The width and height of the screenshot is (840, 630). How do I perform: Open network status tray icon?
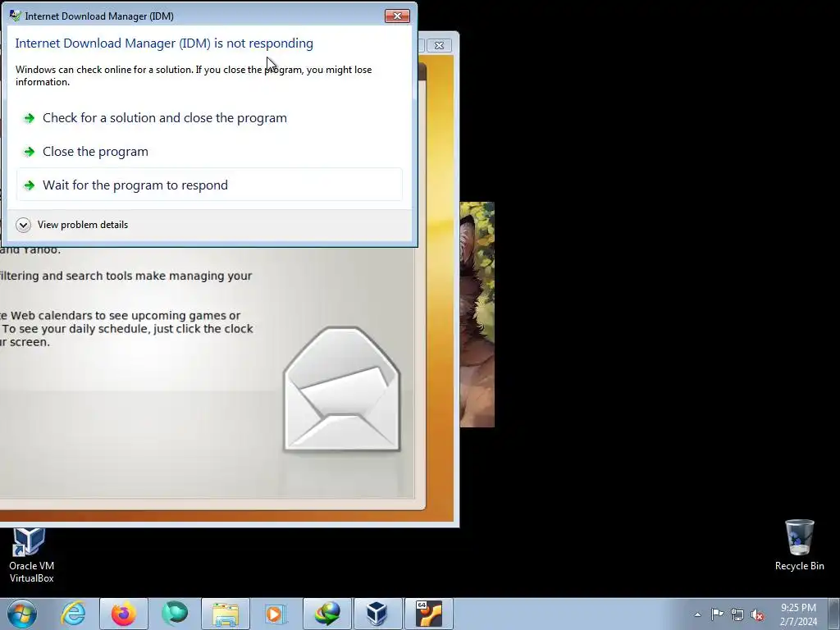click(x=737, y=614)
